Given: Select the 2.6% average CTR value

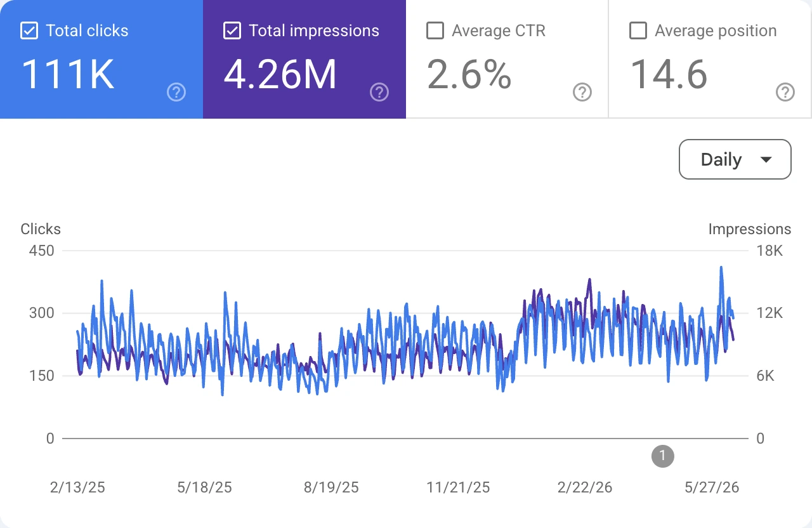Looking at the screenshot, I should (x=469, y=74).
